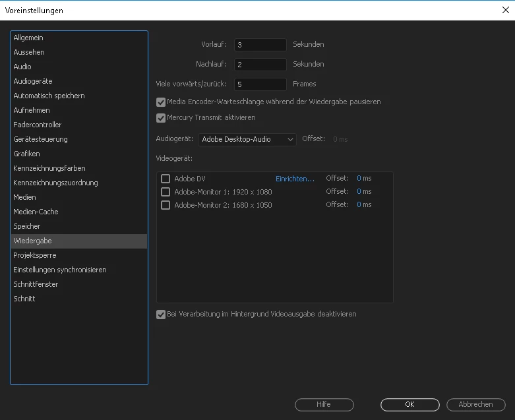Expand the Audiogerät dropdown
The width and height of the screenshot is (515, 420).
click(x=247, y=139)
